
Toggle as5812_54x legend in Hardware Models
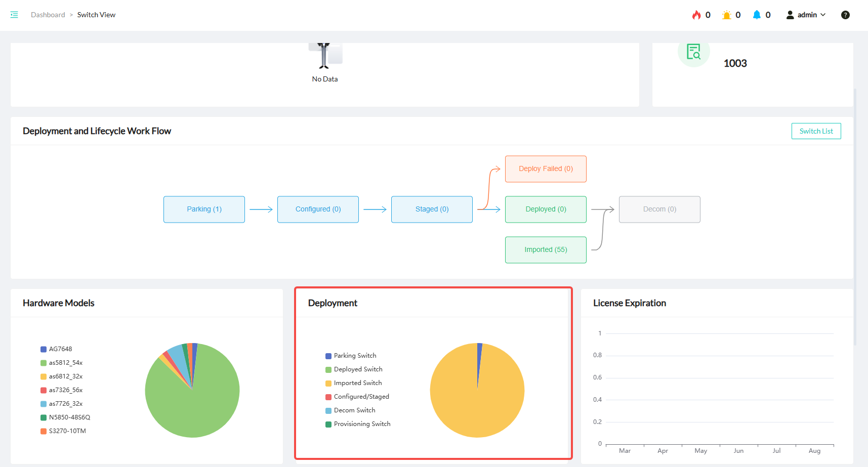[65, 363]
